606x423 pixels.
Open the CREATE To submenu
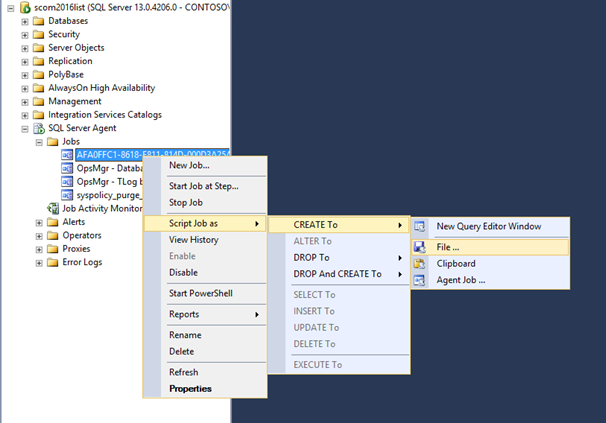tap(339, 225)
